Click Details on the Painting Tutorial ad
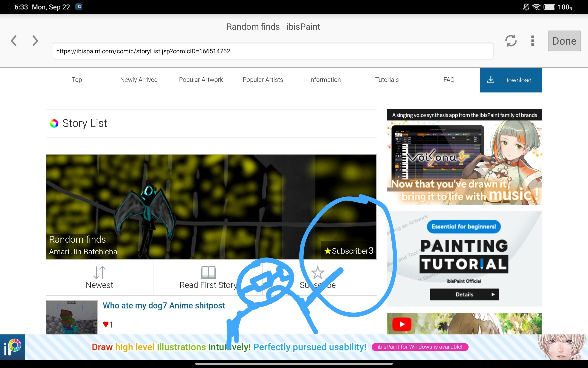588x368 pixels. (x=464, y=294)
